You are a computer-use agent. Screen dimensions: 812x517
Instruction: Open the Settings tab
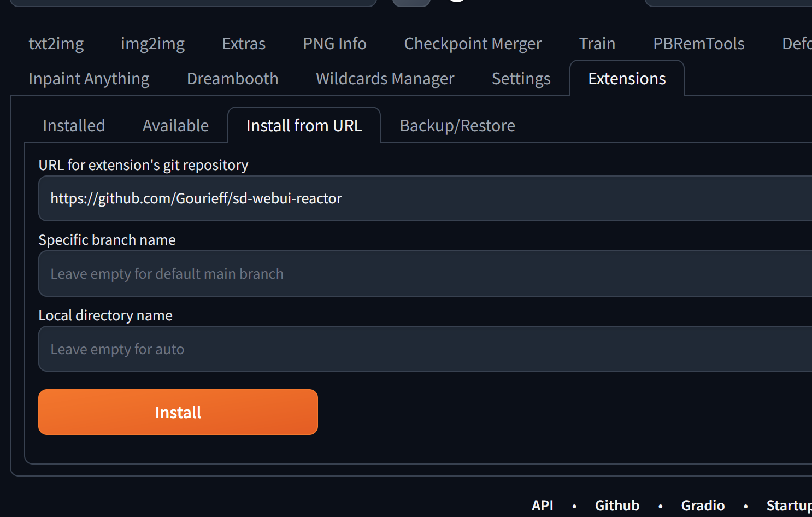tap(521, 78)
